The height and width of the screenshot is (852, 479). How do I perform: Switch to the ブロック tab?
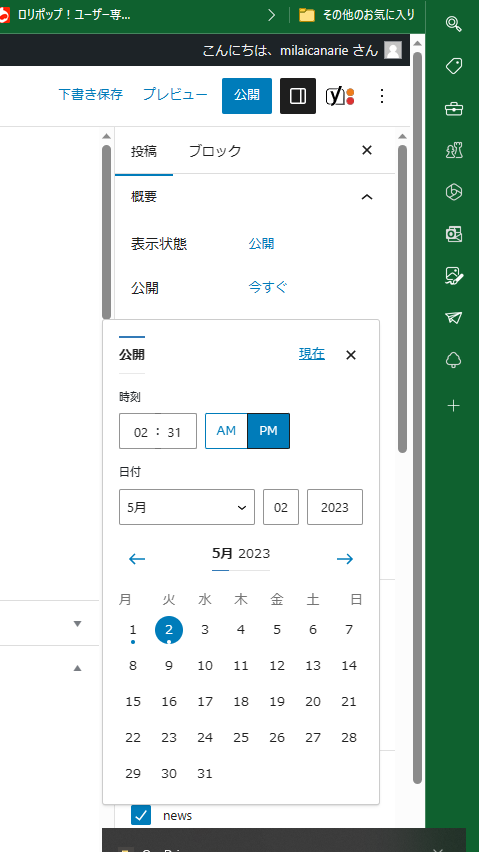(215, 151)
